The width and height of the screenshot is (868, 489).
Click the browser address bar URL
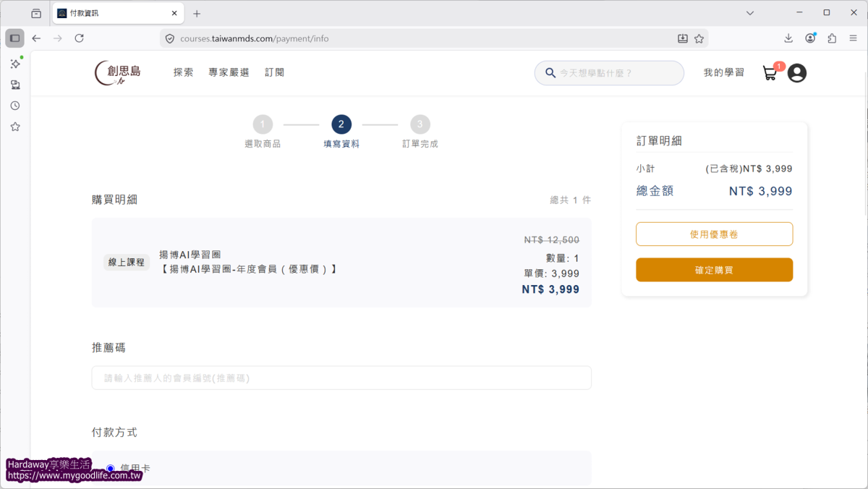255,38
